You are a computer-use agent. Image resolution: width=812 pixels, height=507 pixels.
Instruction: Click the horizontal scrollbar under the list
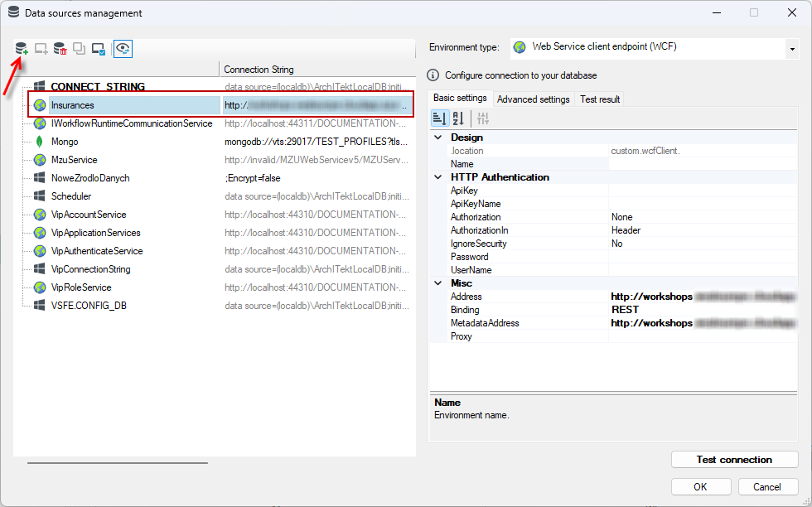118,462
